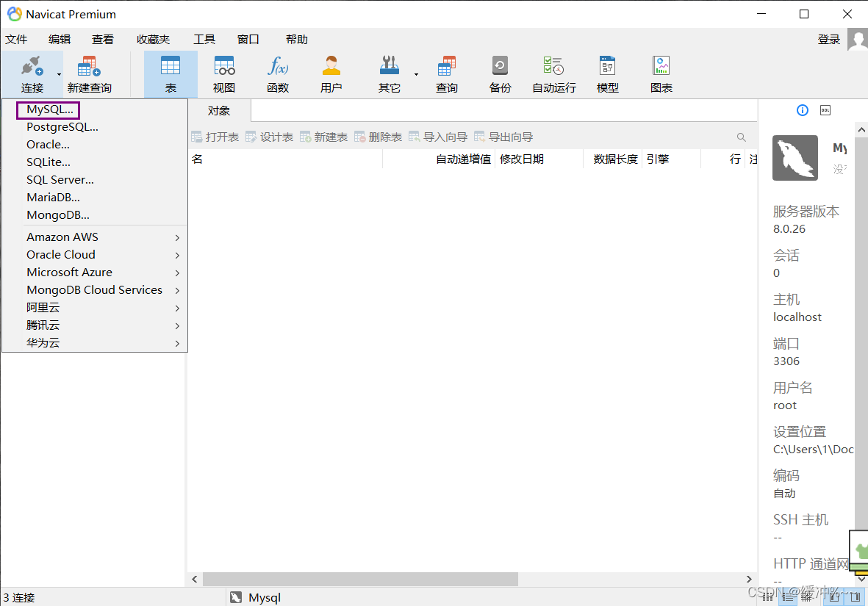
Task: Click the 登录 sign-in link
Action: pos(829,39)
